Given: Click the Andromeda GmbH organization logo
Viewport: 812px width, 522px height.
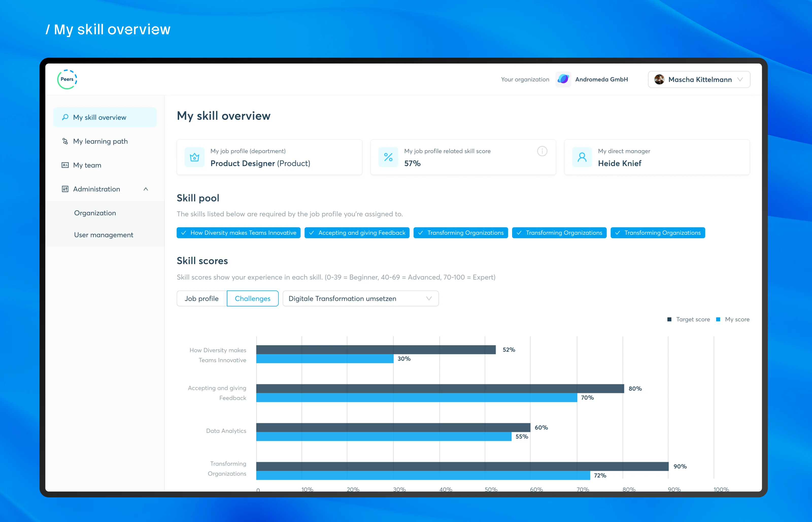Looking at the screenshot, I should [x=563, y=79].
